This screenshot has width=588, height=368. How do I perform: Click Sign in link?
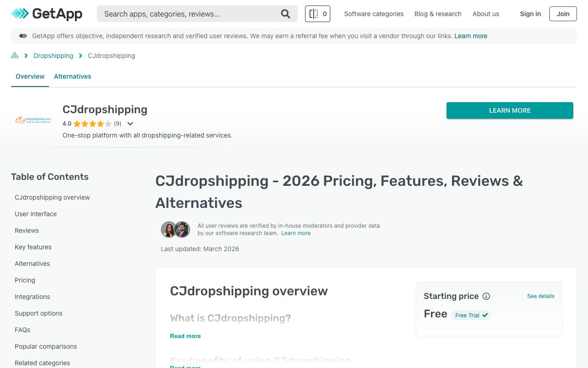point(530,14)
